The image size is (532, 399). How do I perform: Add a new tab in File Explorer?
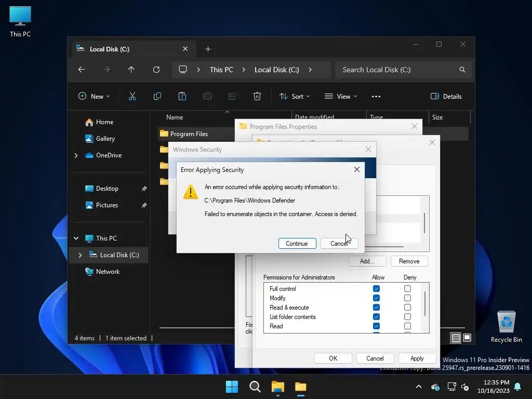(208, 49)
